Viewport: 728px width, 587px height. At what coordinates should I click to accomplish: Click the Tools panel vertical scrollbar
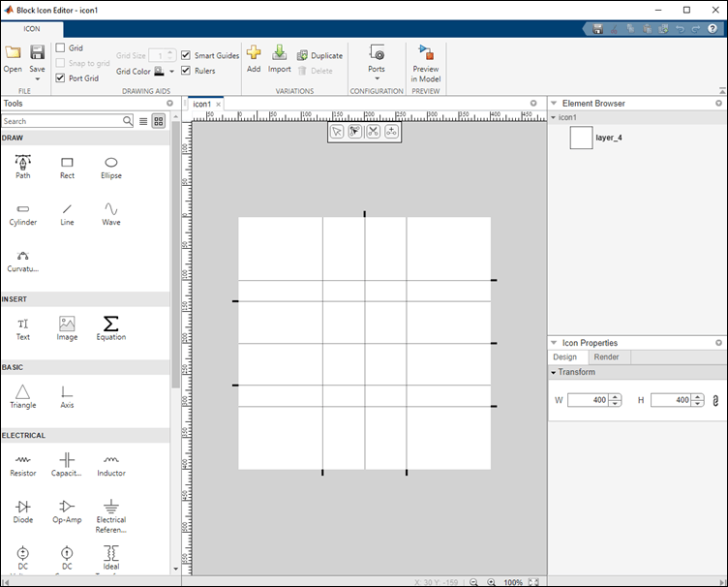pyautogui.click(x=175, y=255)
